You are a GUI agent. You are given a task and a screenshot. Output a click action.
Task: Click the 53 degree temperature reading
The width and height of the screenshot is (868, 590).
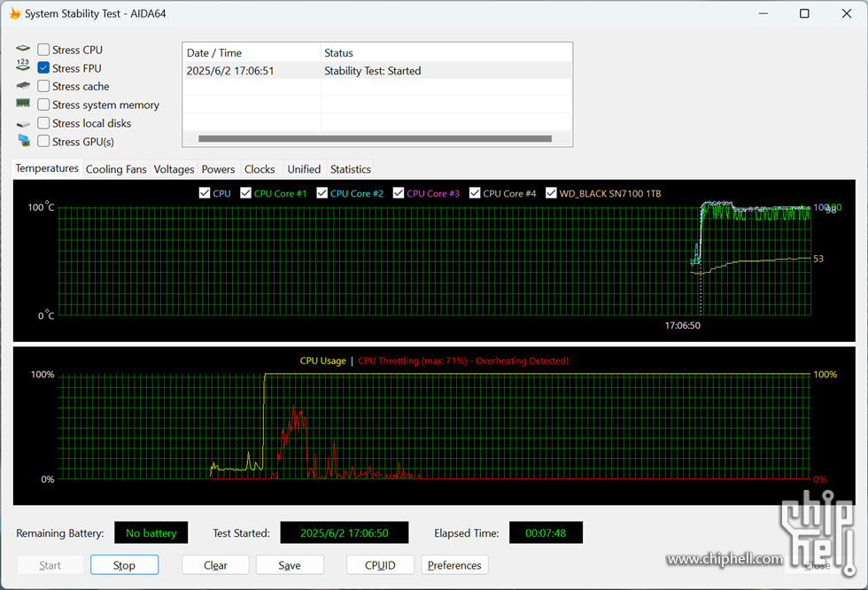pyautogui.click(x=818, y=259)
